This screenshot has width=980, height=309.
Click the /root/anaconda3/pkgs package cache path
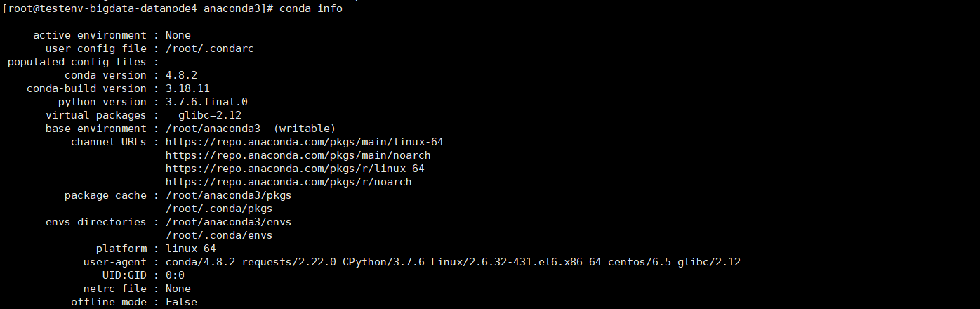click(x=228, y=195)
